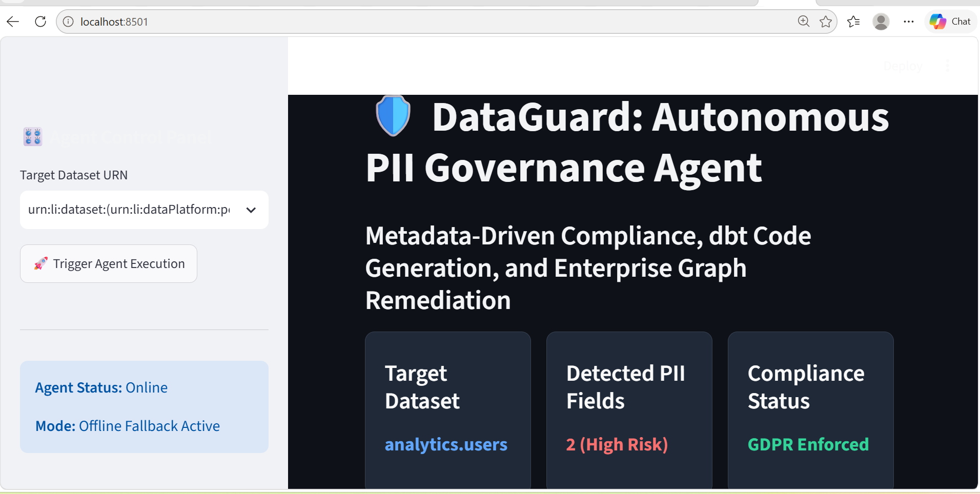The height and width of the screenshot is (494, 980).
Task: Open the Target Dataset URN select box
Action: click(x=144, y=210)
